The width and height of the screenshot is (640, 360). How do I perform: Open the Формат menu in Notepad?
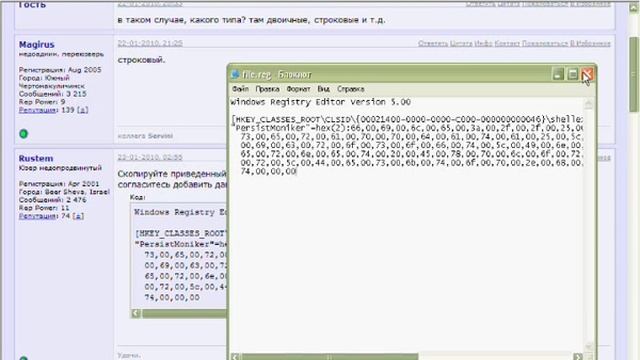[298, 89]
